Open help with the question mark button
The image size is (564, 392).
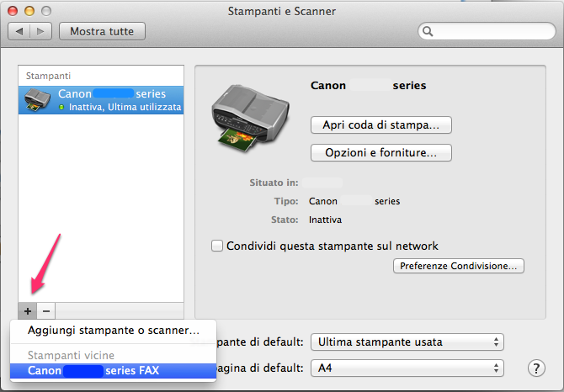click(536, 368)
